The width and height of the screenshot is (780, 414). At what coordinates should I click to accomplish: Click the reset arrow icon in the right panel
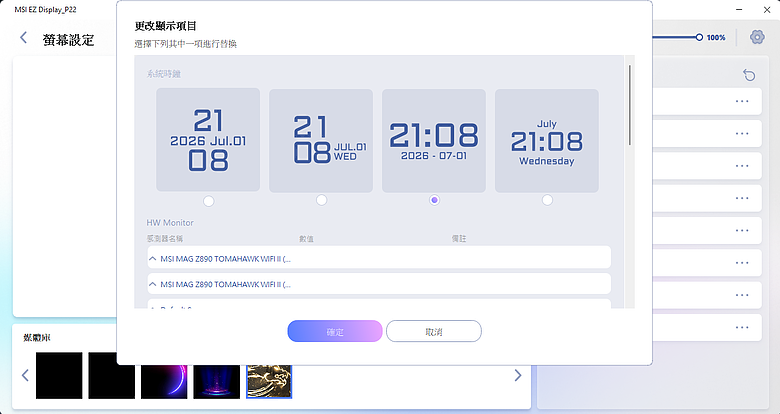(749, 75)
